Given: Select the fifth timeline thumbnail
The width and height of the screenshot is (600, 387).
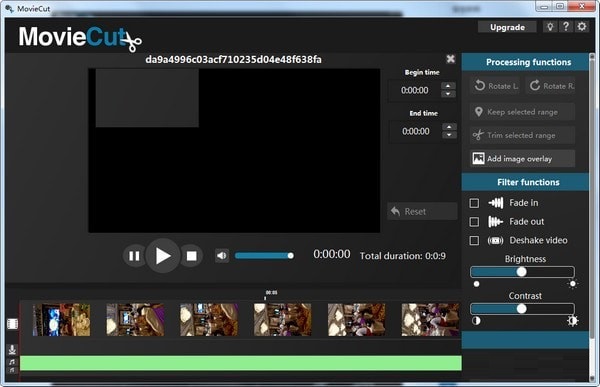Looking at the screenshot, I should [357, 320].
